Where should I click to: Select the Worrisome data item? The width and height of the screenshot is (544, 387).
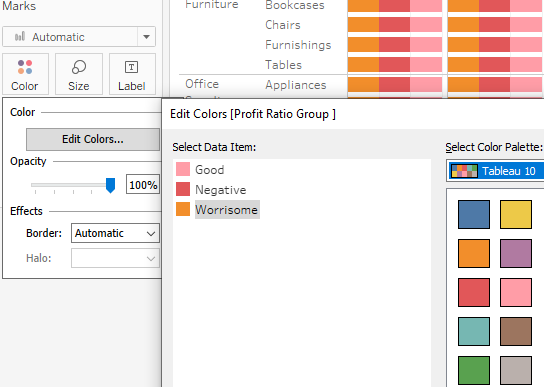227,210
